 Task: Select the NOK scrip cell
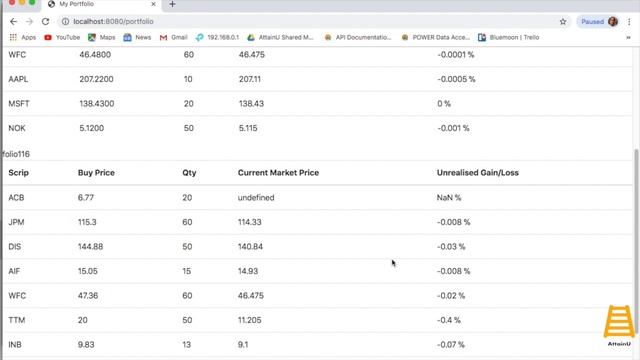tap(17, 128)
